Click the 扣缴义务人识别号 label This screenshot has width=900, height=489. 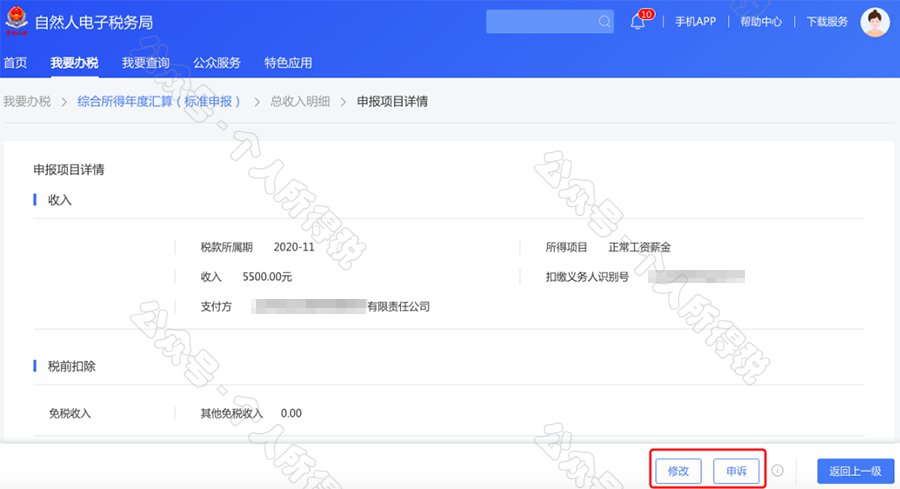point(587,277)
